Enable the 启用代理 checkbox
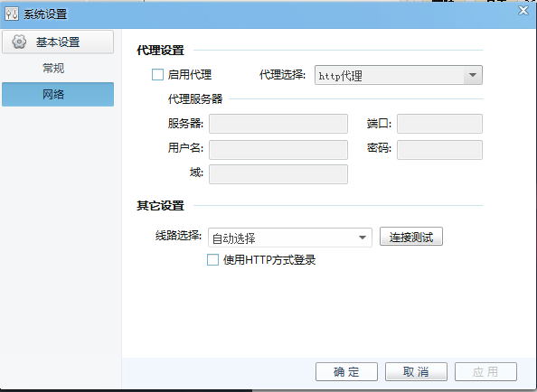Image resolution: width=537 pixels, height=392 pixels. (x=157, y=75)
